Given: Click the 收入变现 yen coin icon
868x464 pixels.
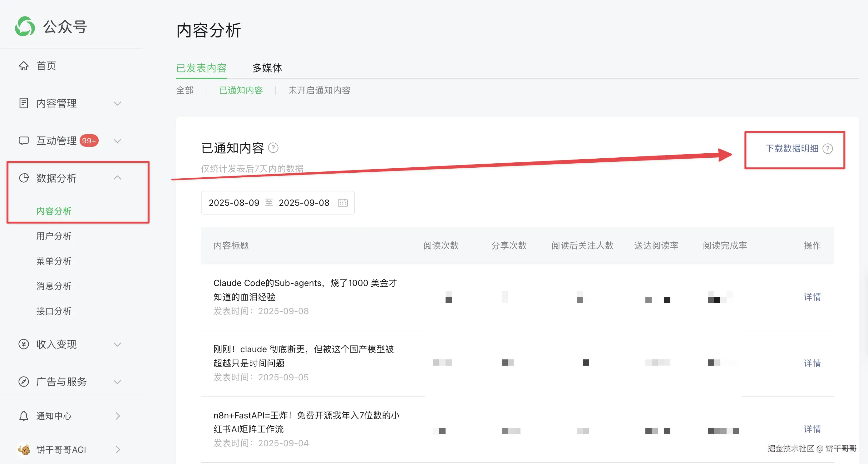Looking at the screenshot, I should (x=24, y=344).
